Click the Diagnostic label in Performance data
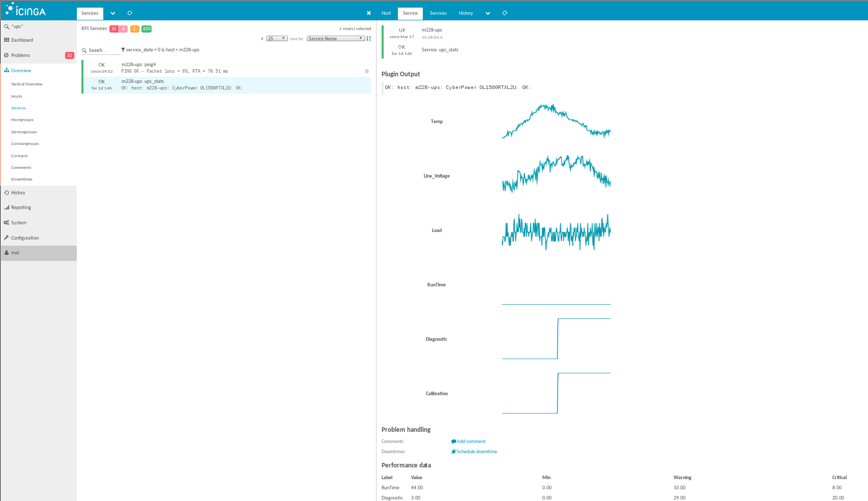 pos(392,498)
